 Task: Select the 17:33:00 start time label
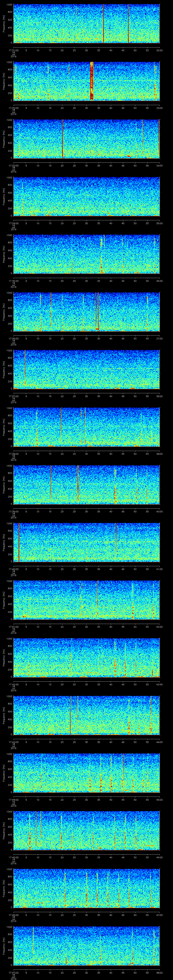[x=13, y=166]
